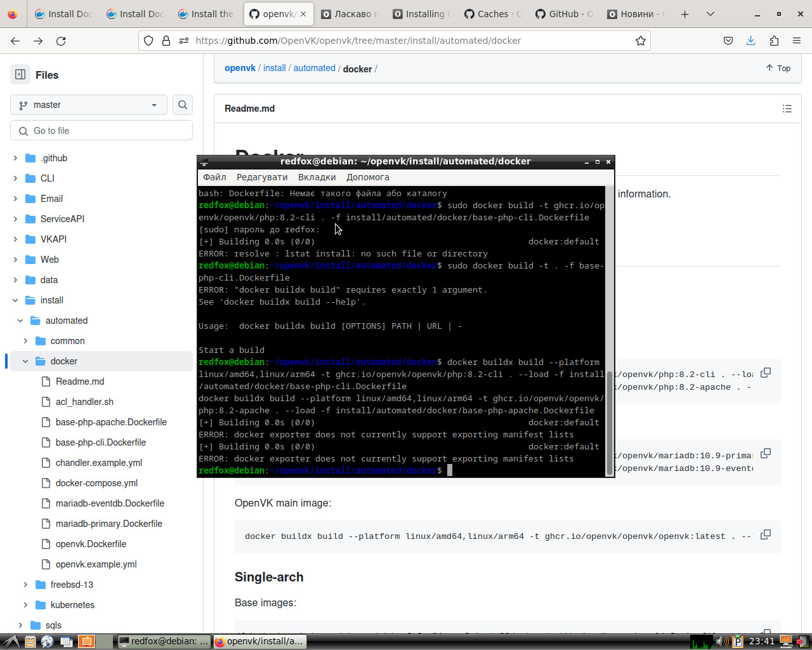
Task: Jump to Top of page link
Action: click(x=778, y=68)
